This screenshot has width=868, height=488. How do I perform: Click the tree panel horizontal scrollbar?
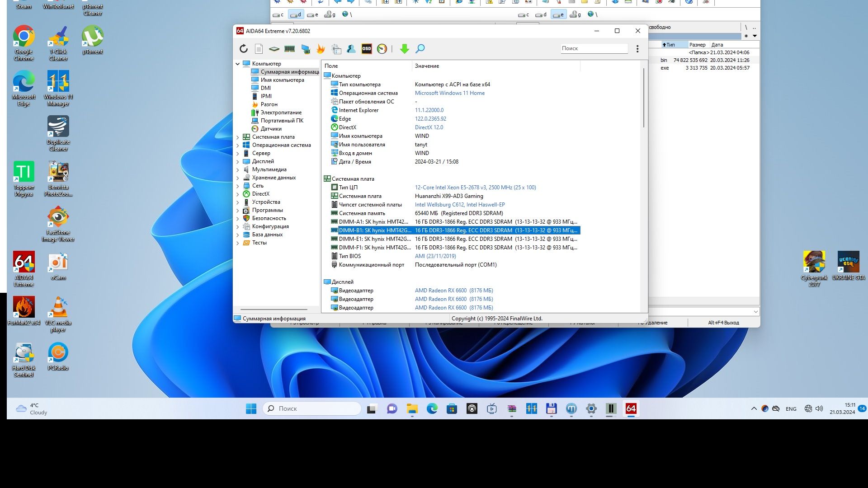[x=274, y=310]
